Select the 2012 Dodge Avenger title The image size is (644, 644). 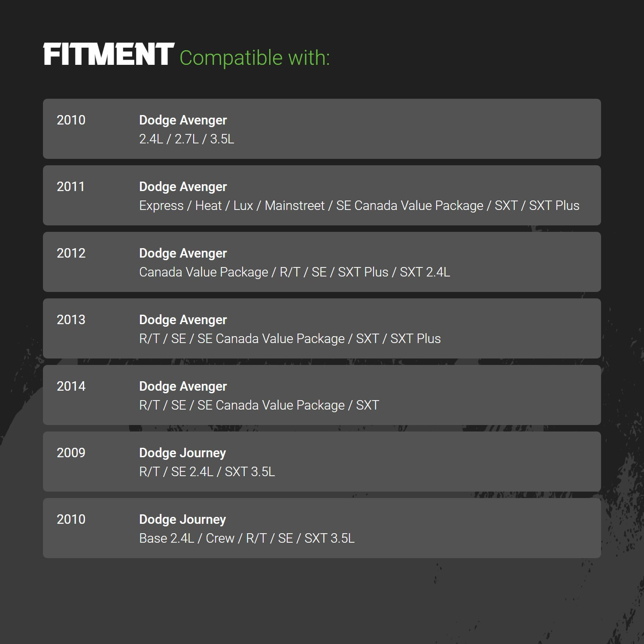click(183, 253)
